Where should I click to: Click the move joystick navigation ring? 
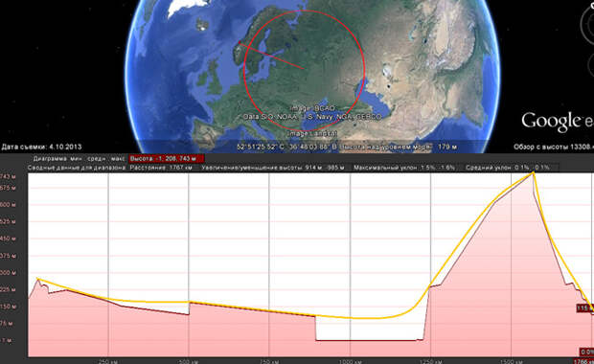click(x=591, y=64)
